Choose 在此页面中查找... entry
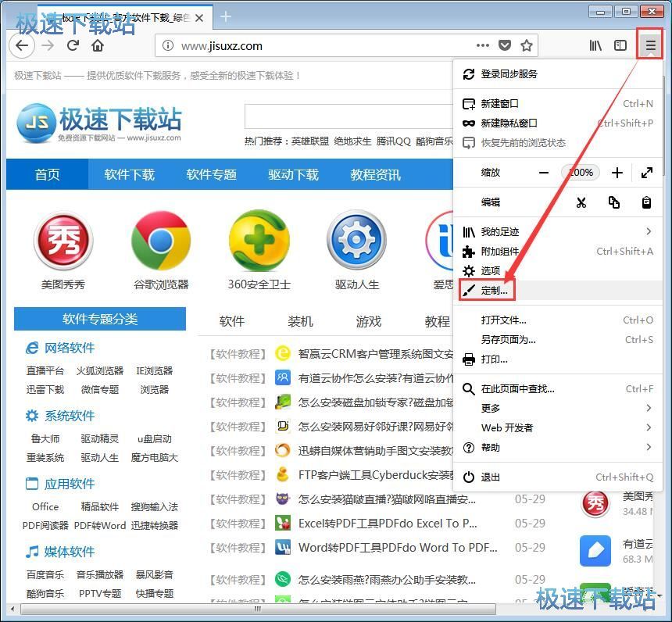Image resolution: width=672 pixels, height=622 pixels. click(558, 389)
